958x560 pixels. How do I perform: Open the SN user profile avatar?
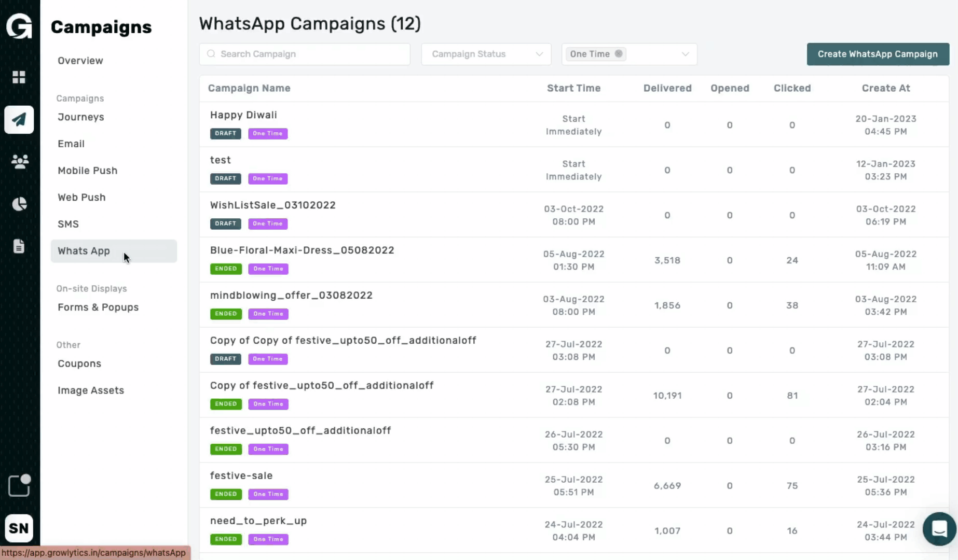click(x=19, y=528)
